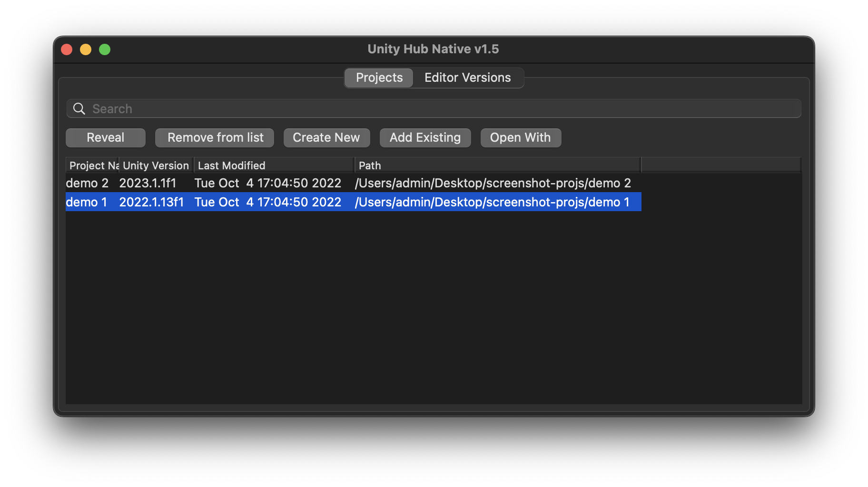Click the empty column header after Path

coord(721,165)
